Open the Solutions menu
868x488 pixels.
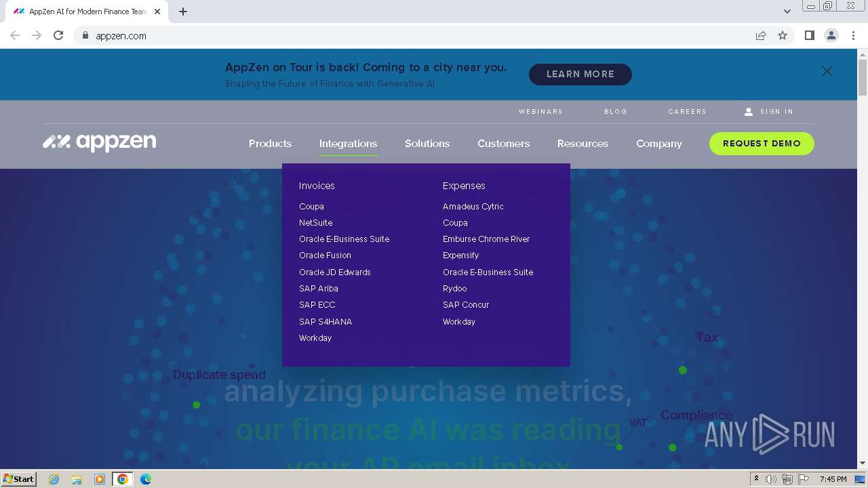427,144
